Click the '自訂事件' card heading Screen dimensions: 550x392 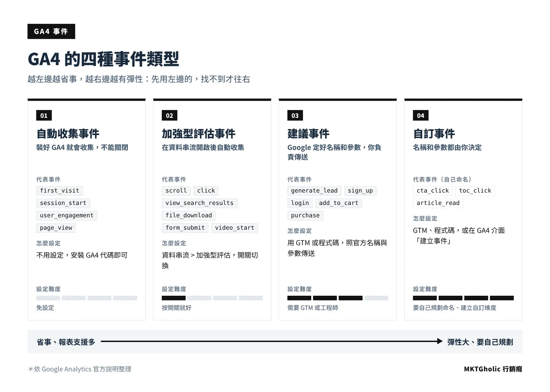tap(434, 134)
